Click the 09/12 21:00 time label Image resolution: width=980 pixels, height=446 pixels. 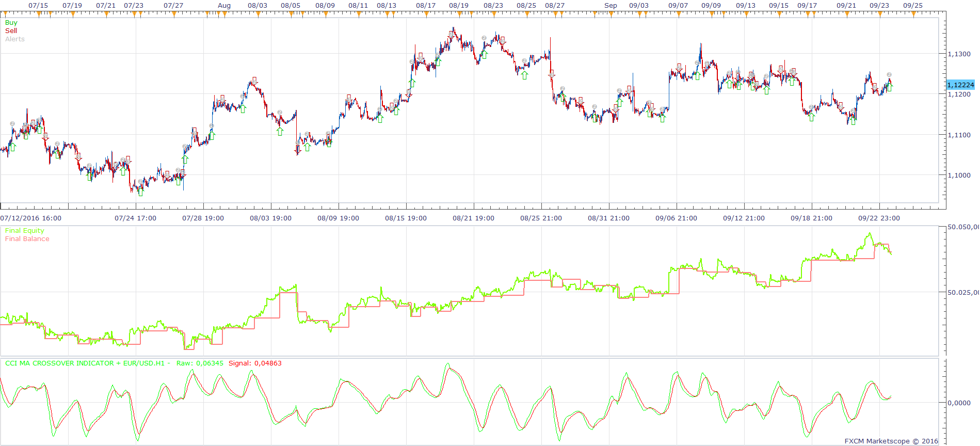(x=744, y=218)
